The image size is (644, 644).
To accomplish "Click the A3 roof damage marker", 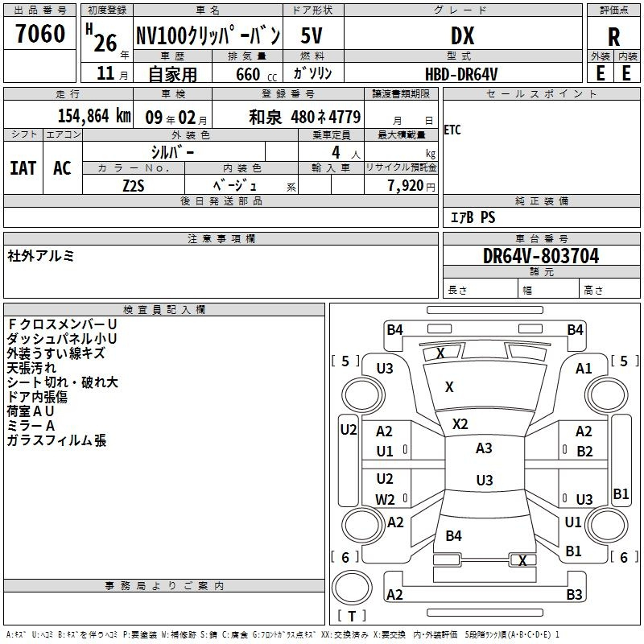I will 484,448.
